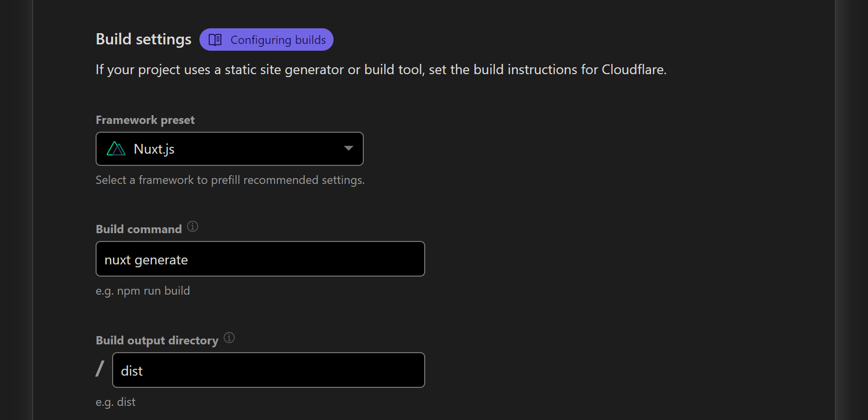868x420 pixels.
Task: Click inside the Build output directory field
Action: (x=268, y=370)
